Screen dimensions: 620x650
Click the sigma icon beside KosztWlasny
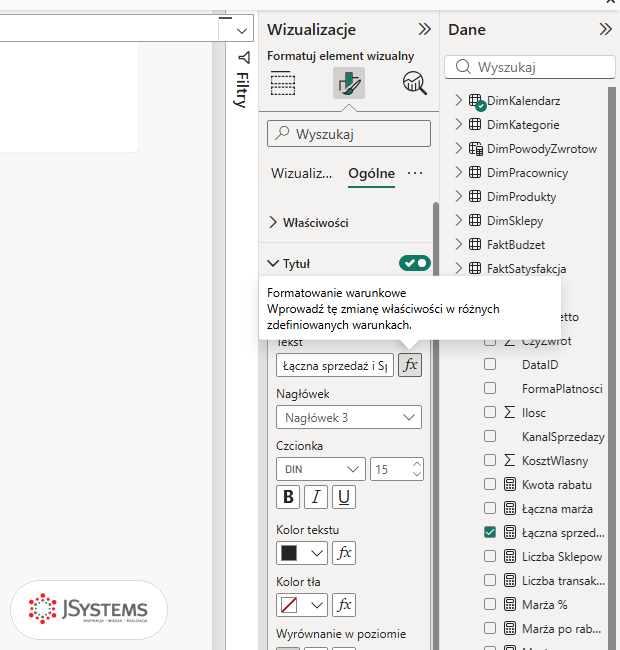(x=510, y=460)
